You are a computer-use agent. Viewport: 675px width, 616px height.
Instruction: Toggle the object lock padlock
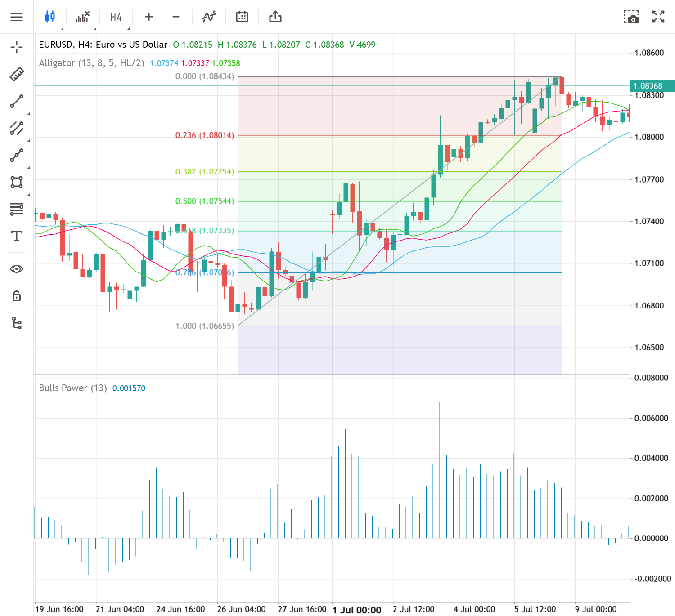coord(17,296)
